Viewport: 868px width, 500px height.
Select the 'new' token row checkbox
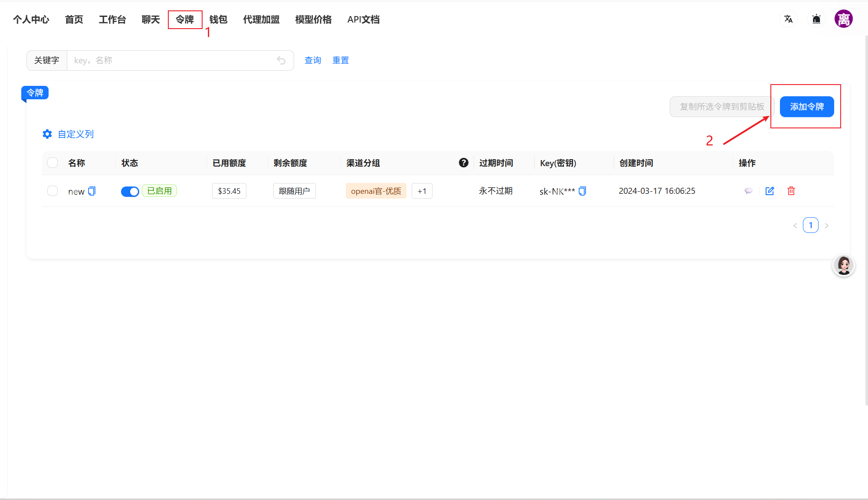[52, 191]
